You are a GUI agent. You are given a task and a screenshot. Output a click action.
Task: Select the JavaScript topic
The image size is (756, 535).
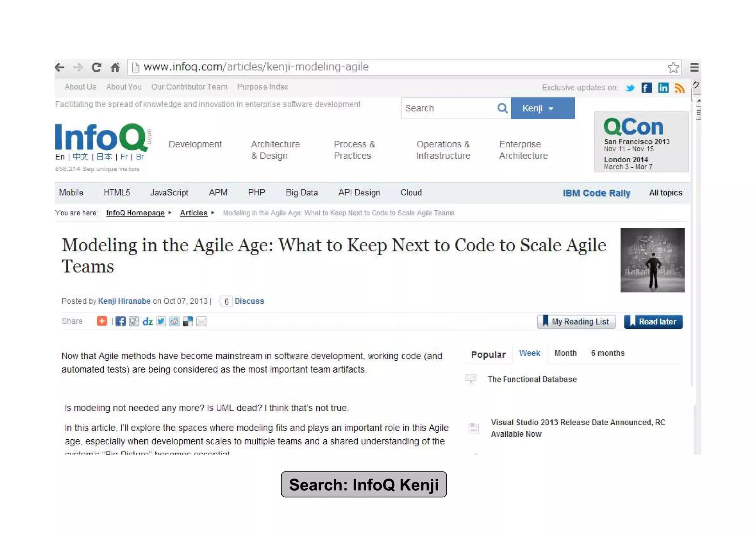169,192
